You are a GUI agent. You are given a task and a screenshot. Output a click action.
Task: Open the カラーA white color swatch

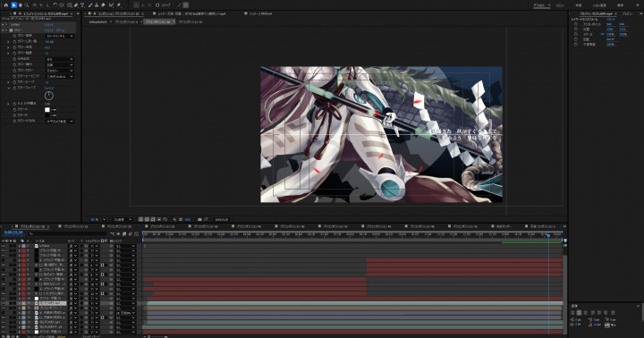tap(47, 110)
